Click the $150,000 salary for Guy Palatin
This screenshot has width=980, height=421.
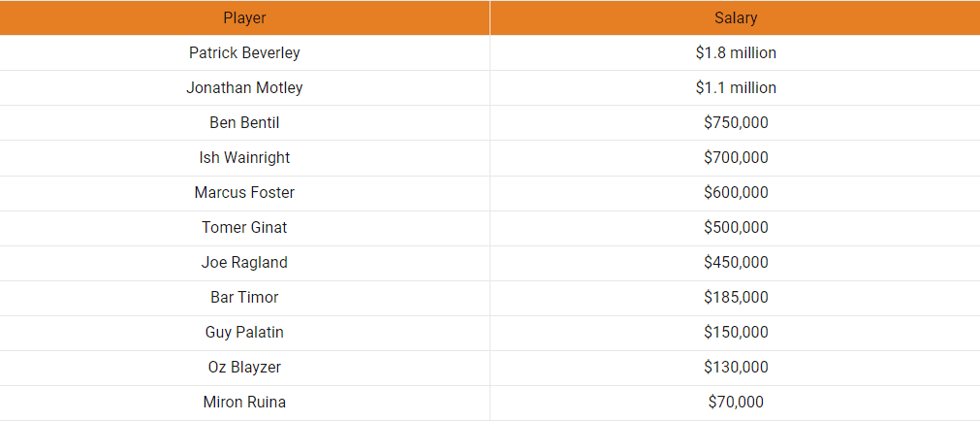point(736,332)
